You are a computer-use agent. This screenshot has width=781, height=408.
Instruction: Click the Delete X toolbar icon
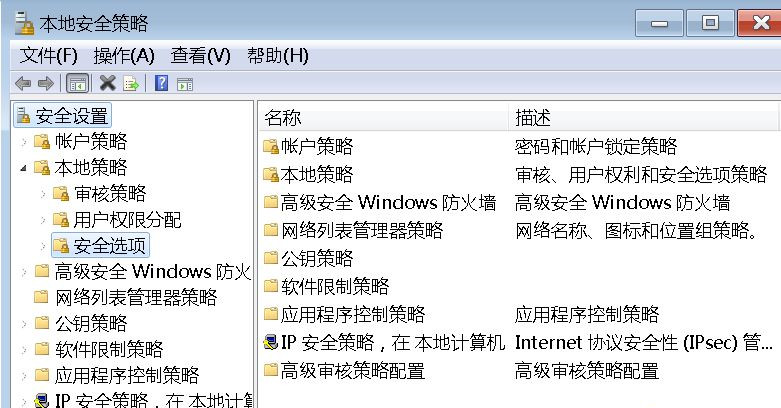107,84
